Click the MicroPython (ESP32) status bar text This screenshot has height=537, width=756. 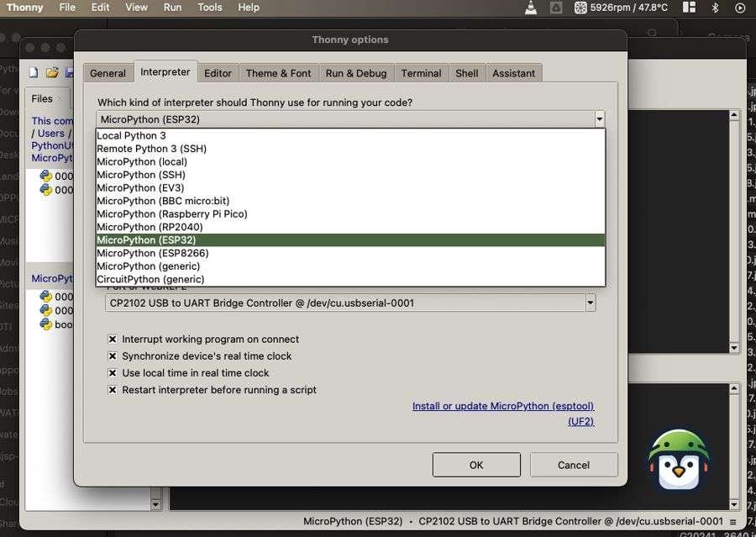353,522
